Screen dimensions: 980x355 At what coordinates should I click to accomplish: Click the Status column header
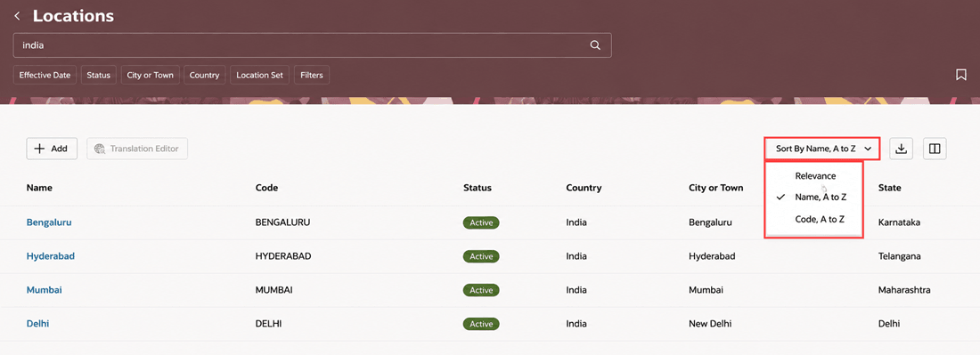pos(478,188)
